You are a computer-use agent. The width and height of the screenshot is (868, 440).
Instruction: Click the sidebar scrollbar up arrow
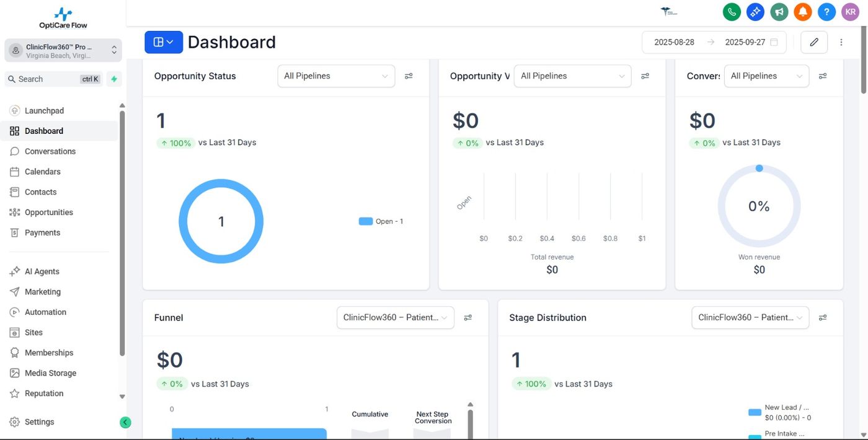pos(122,106)
